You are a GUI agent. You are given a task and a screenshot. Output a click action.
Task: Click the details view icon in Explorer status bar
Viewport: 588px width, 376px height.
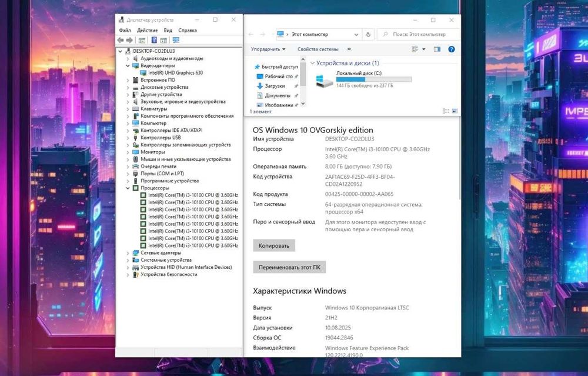coord(446,111)
